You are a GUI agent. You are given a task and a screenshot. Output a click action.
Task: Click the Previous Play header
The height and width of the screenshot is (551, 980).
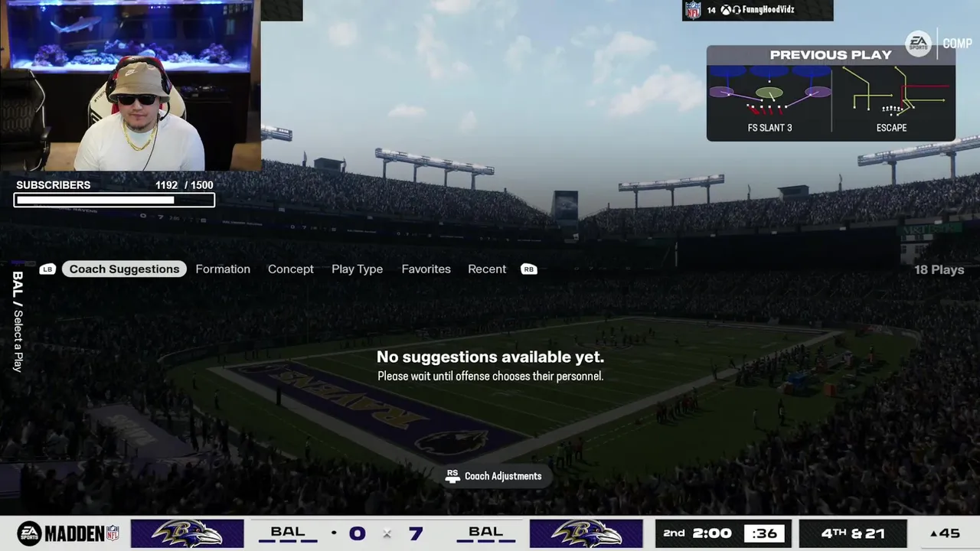(x=831, y=55)
